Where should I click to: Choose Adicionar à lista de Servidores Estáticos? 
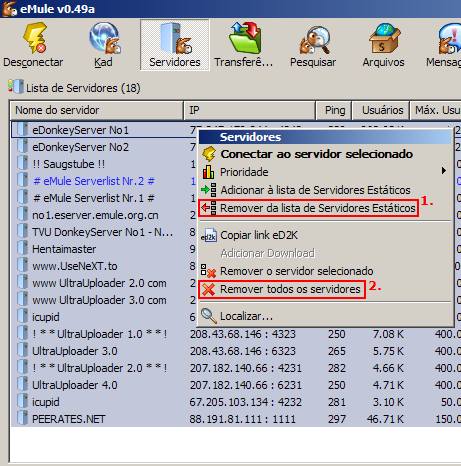[325, 190]
